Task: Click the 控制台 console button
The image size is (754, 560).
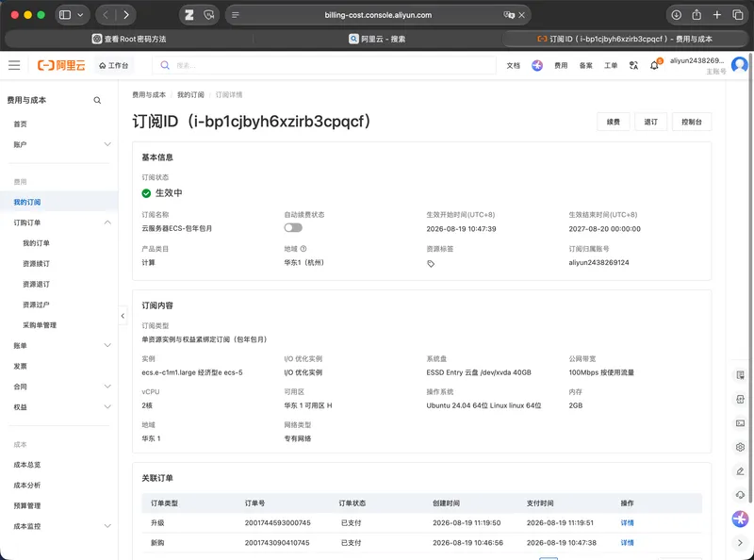Action: click(x=692, y=122)
